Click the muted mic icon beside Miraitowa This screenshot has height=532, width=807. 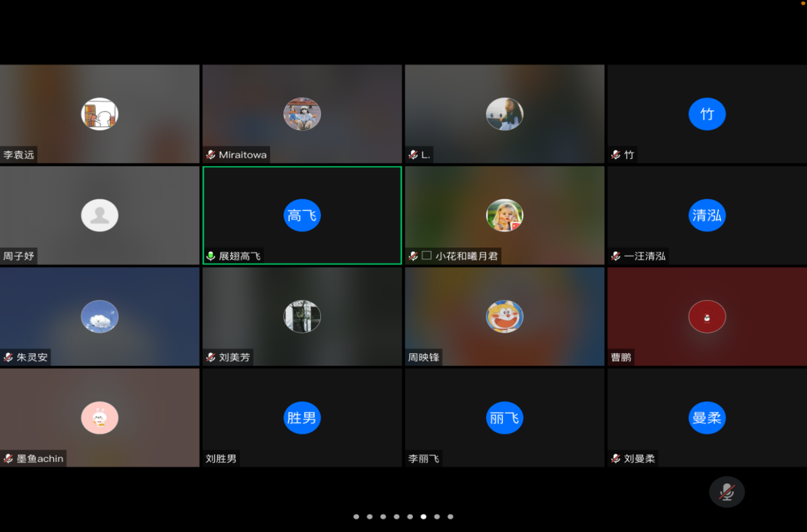tap(211, 155)
